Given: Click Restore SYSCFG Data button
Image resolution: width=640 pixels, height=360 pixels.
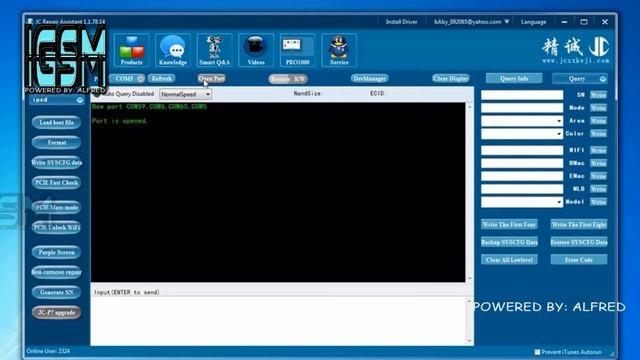Looking at the screenshot, I should [x=579, y=242].
